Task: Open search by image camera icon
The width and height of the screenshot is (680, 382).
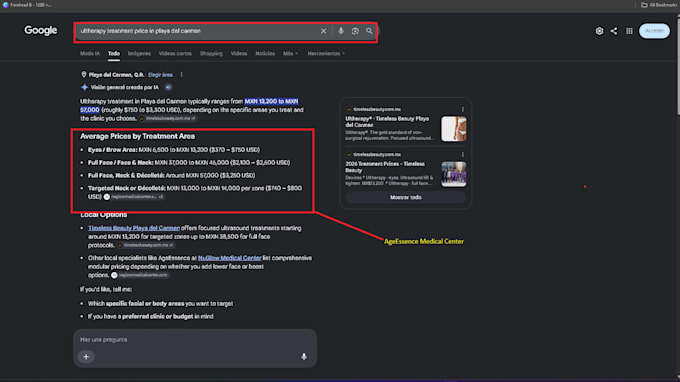Action: [x=355, y=31]
